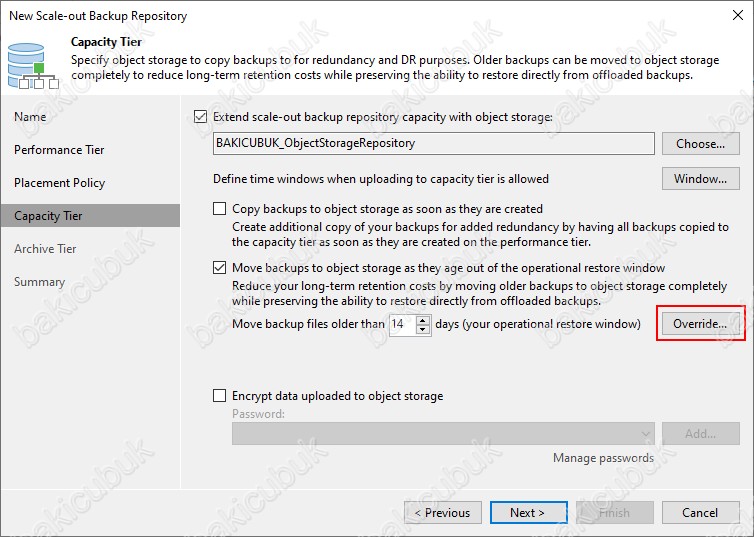Screen dimensions: 754x537
Task: Increase days value with up arrow
Action: [423, 320]
